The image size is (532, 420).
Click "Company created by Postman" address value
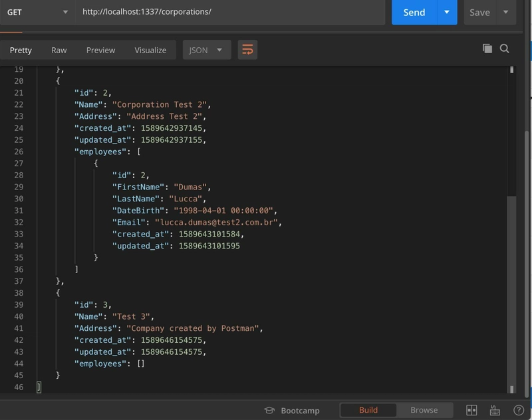click(192, 328)
